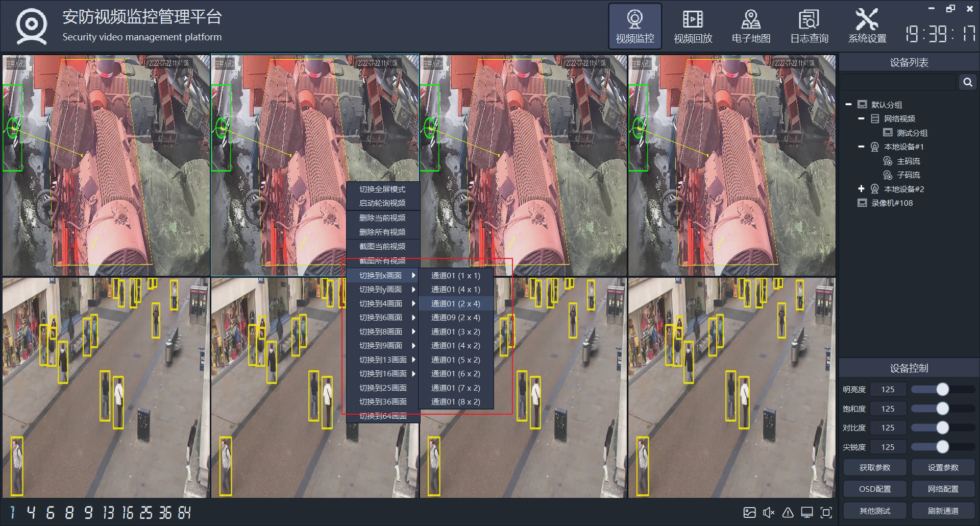The image size is (980, 526).
Task: Click the 刷新通道 button
Action: pos(943,511)
